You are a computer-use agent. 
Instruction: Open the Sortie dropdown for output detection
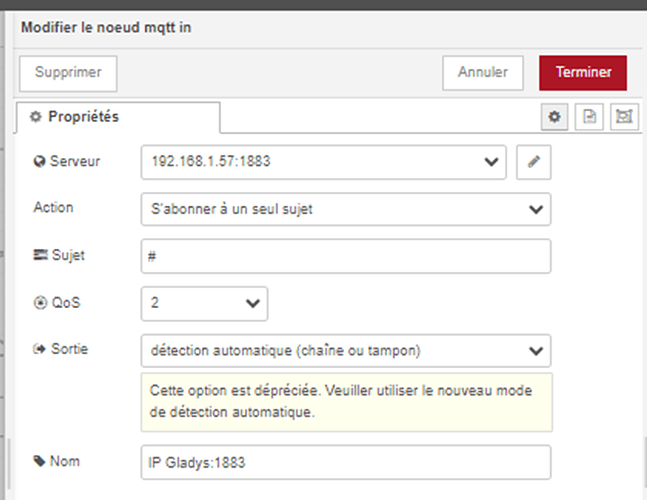click(x=345, y=350)
